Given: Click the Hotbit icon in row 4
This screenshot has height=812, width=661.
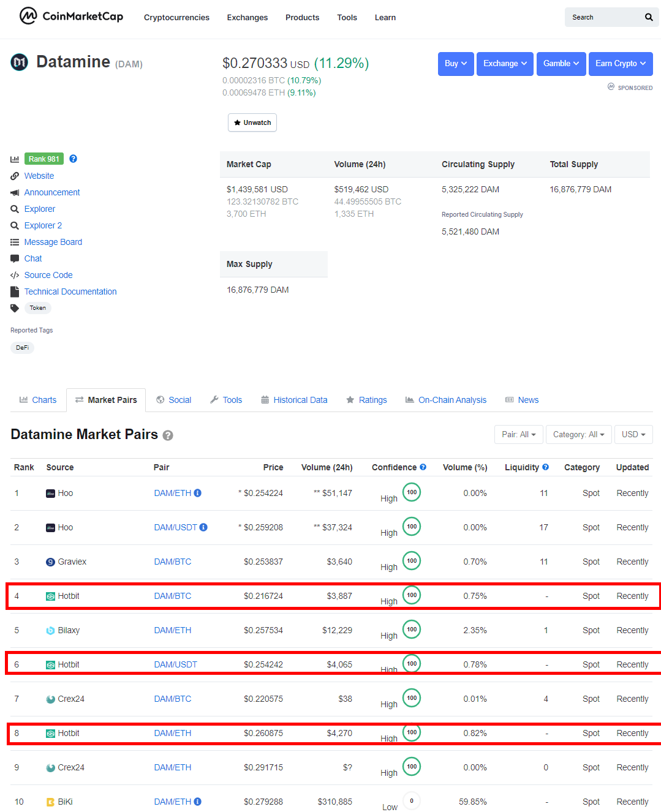Looking at the screenshot, I should click(x=51, y=596).
